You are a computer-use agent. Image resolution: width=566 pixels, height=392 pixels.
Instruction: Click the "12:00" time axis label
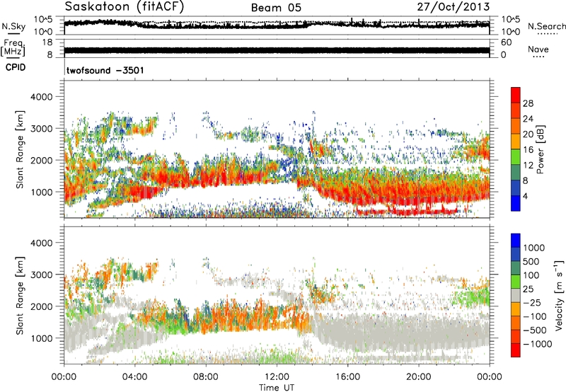tap(277, 377)
